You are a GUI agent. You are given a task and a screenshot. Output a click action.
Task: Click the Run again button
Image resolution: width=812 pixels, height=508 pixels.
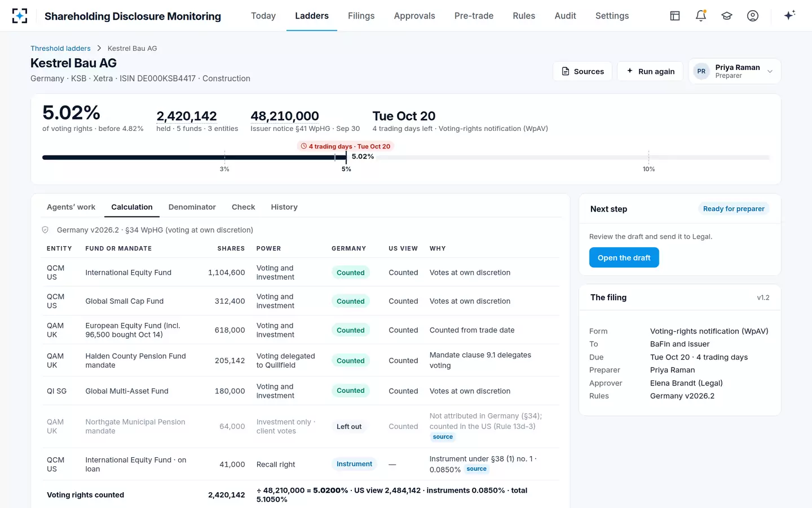(x=650, y=71)
